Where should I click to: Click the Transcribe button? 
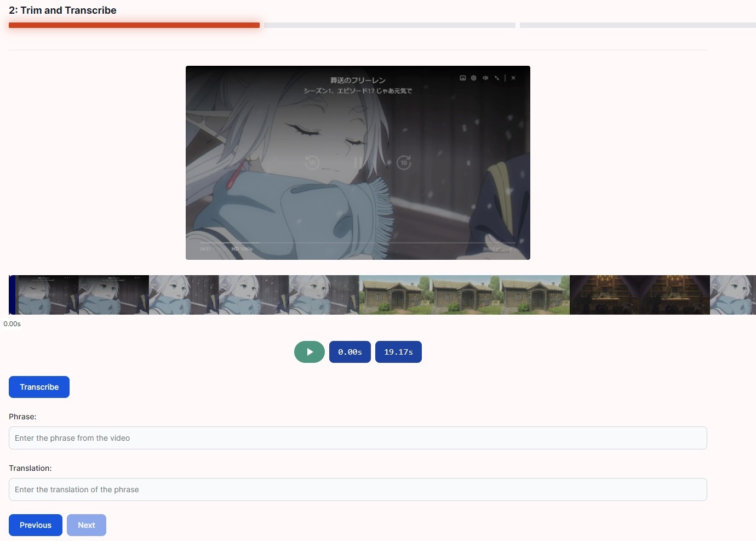[x=39, y=387]
